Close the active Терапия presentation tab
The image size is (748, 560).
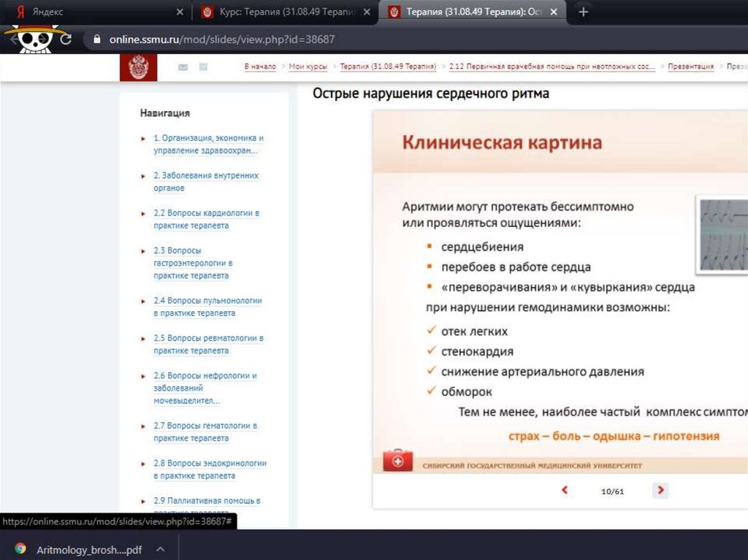coord(554,12)
